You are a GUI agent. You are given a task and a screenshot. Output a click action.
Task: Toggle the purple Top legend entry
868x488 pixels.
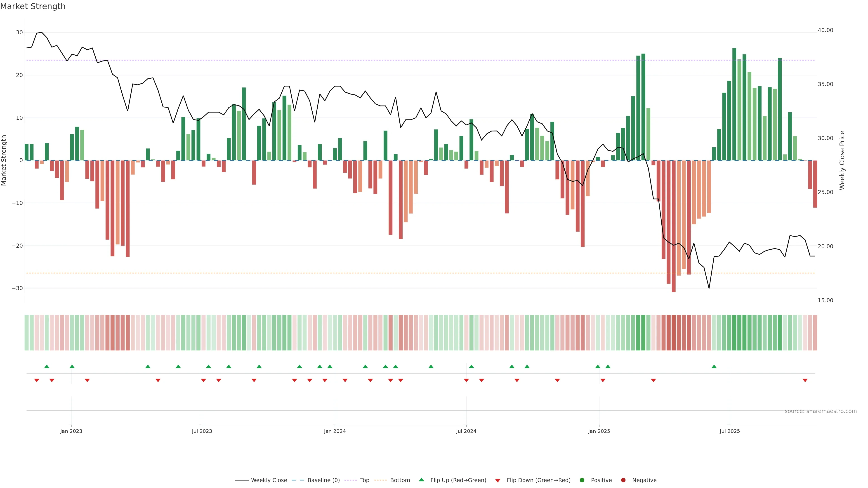(x=364, y=480)
